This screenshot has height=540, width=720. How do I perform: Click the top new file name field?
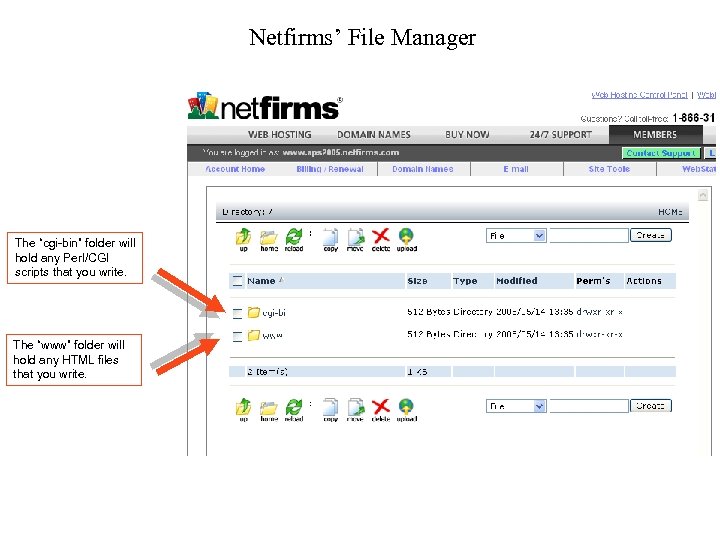click(x=589, y=236)
